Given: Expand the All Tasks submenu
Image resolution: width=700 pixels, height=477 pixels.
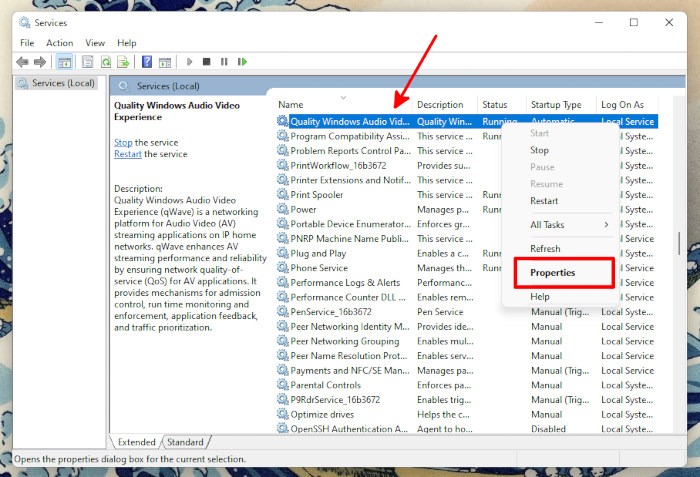Looking at the screenshot, I should pos(568,225).
